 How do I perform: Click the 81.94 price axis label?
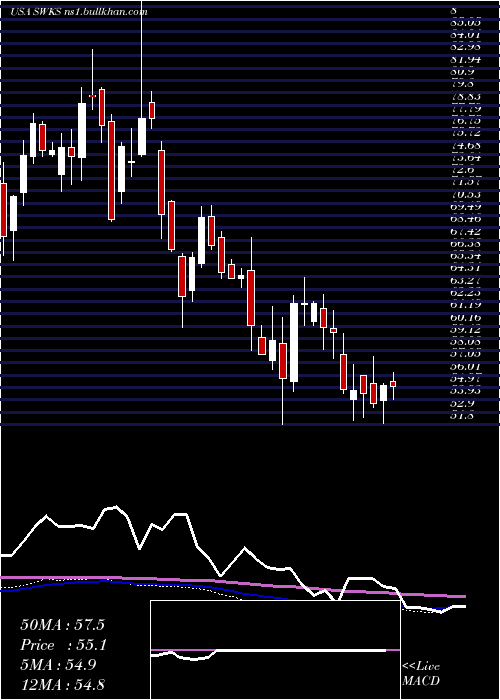coord(465,59)
